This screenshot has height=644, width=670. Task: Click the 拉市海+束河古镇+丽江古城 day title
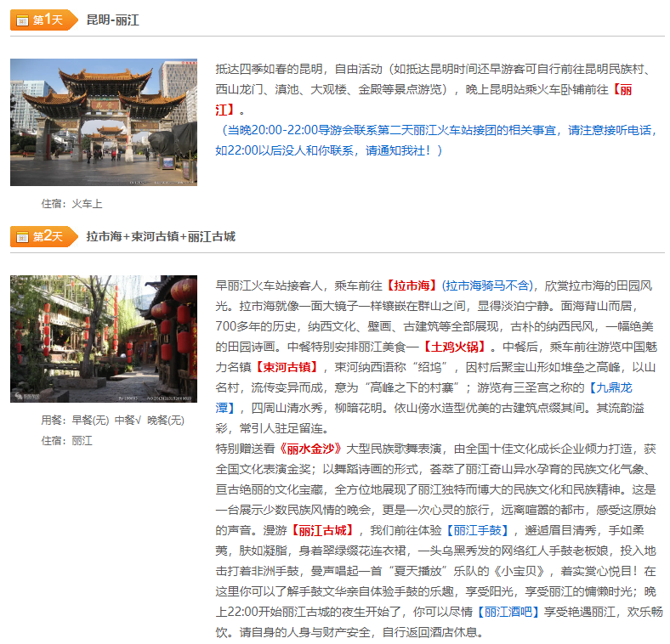tap(161, 236)
